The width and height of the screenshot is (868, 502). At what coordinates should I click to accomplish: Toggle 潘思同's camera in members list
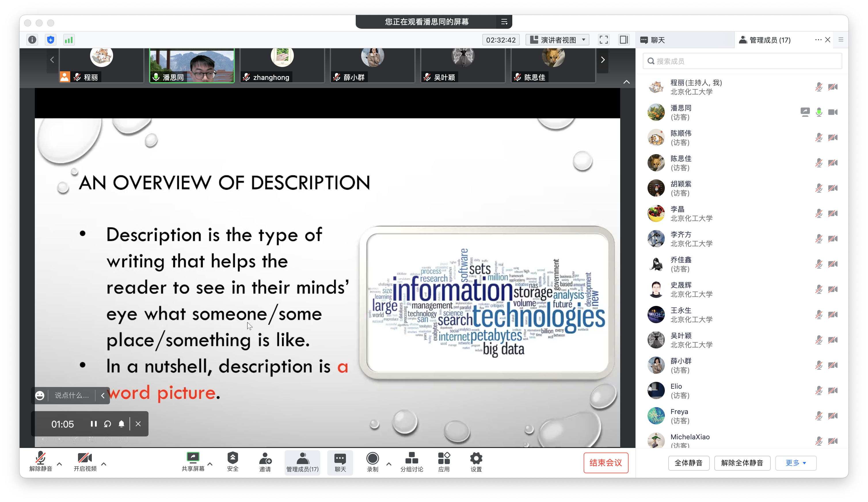(833, 112)
